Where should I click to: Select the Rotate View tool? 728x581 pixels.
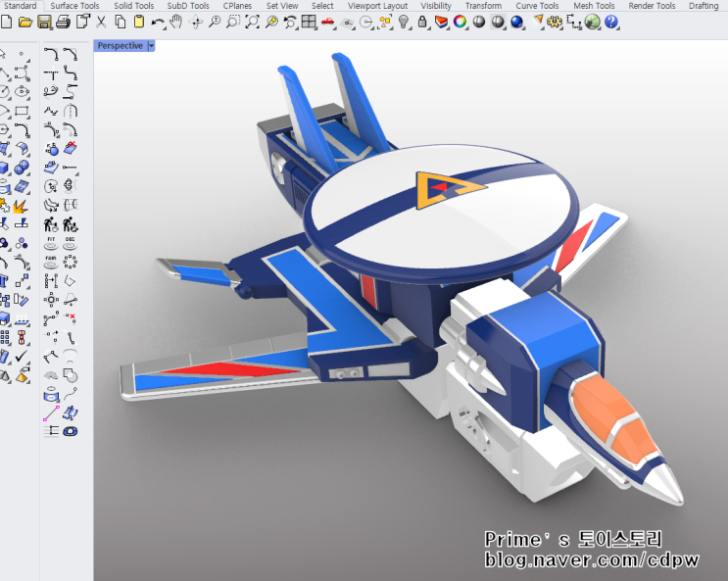tap(196, 22)
